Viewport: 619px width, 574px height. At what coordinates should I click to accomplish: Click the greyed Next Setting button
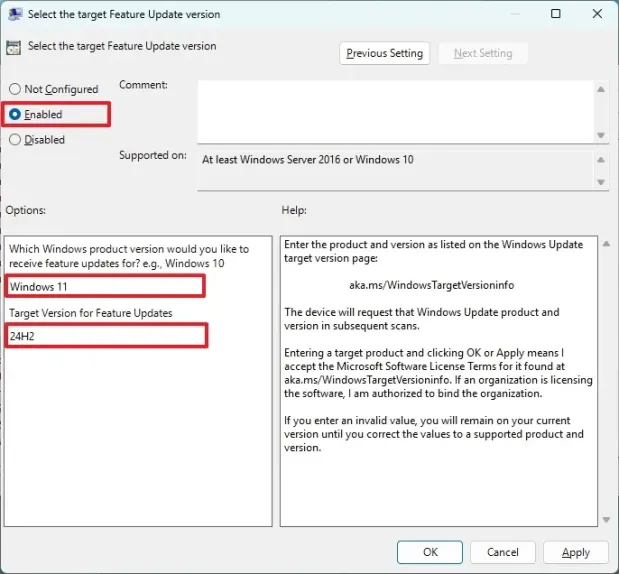click(x=483, y=53)
